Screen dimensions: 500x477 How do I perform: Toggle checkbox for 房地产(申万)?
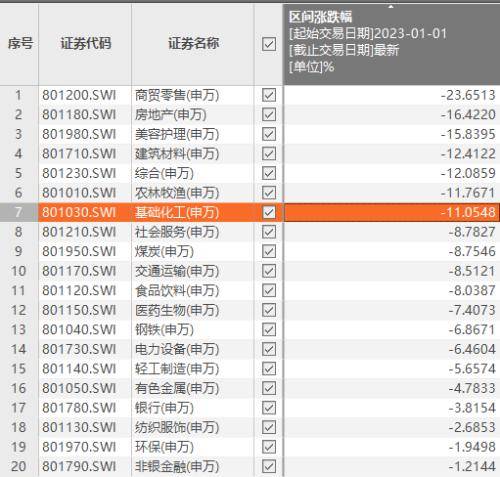269,115
